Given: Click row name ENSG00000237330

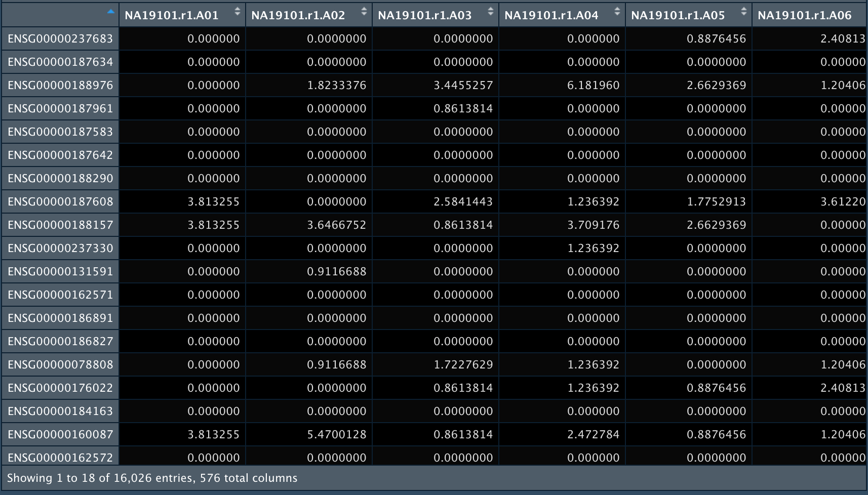Looking at the screenshot, I should pyautogui.click(x=60, y=248).
